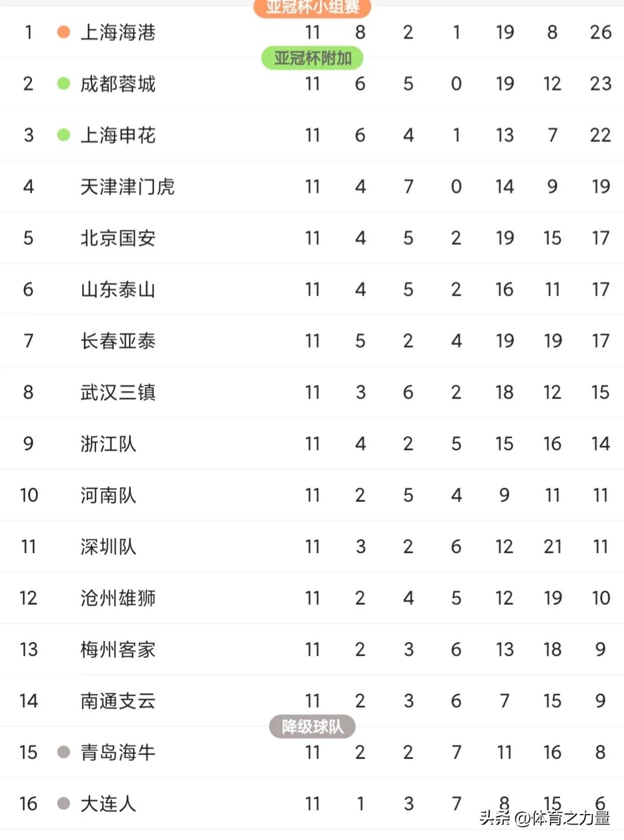Tap the 南通支云 team name
Image resolution: width=624 pixels, height=840 pixels.
(x=118, y=701)
